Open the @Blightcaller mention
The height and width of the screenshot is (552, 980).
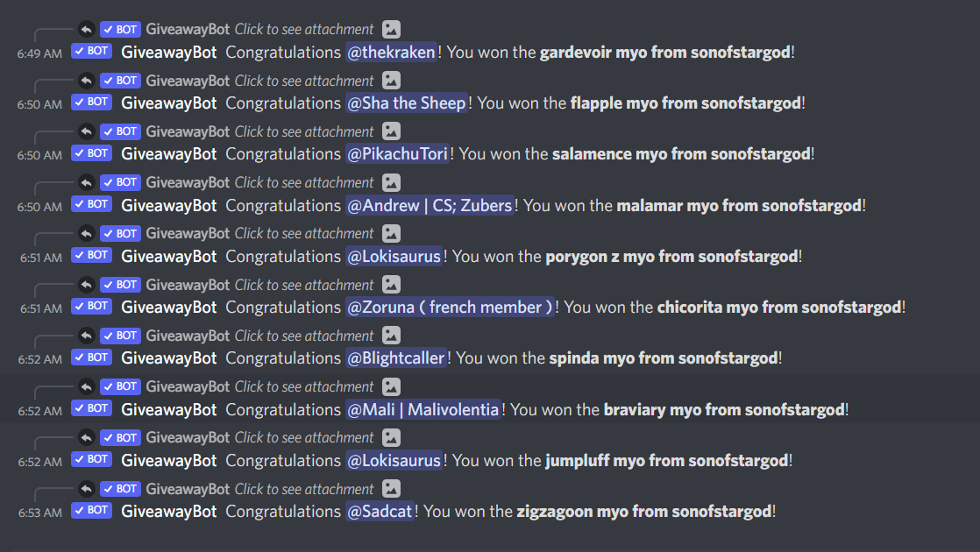click(x=396, y=358)
